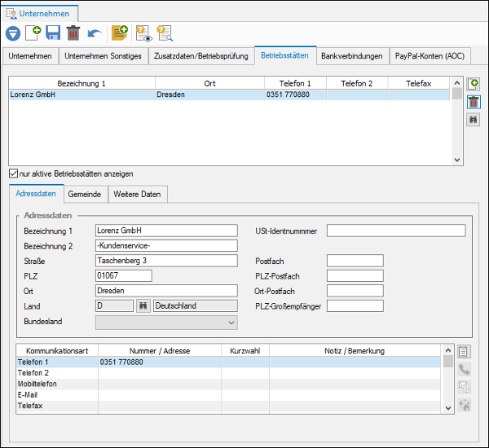Click the Ort-Postfach input field

point(355,291)
